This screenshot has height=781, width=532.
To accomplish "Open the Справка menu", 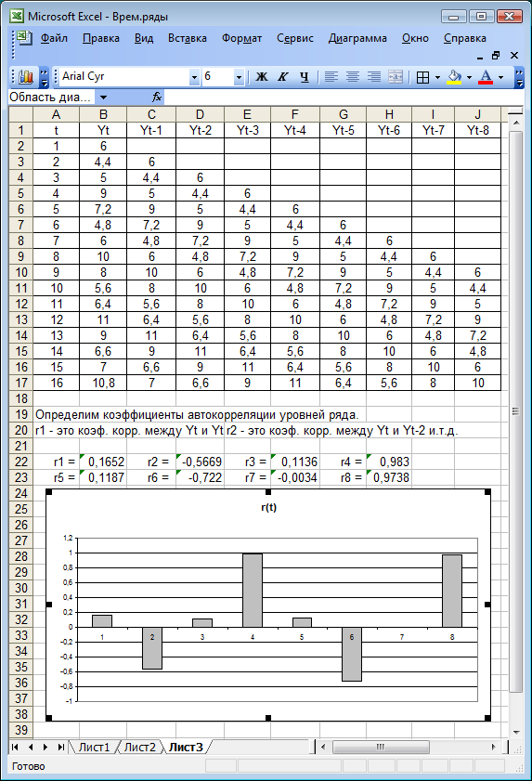I will point(465,38).
